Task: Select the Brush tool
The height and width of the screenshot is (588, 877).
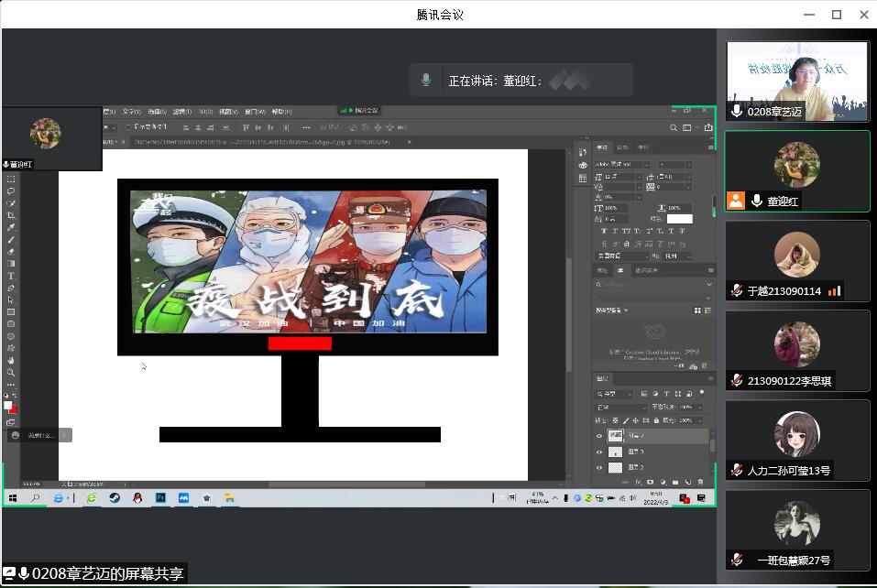Action: (11, 240)
